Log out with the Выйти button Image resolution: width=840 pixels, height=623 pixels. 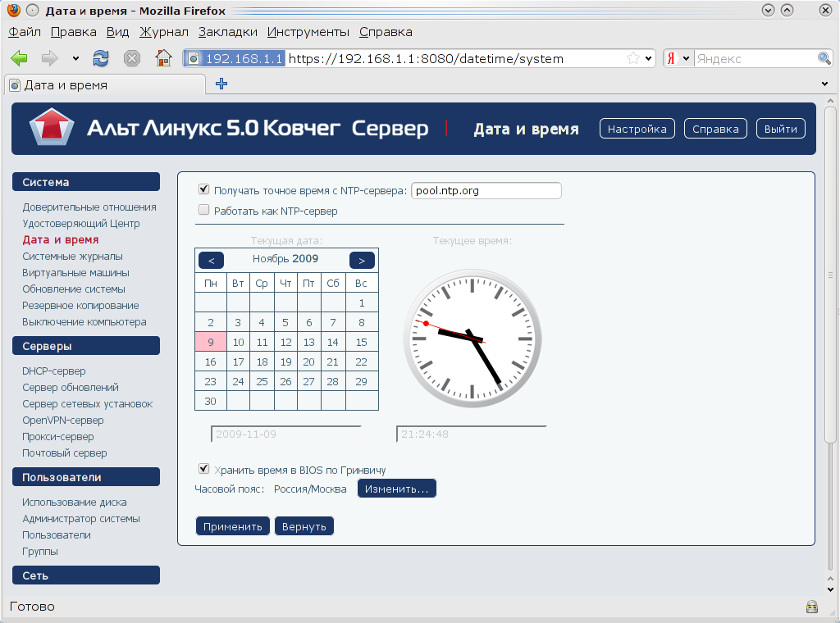click(781, 129)
